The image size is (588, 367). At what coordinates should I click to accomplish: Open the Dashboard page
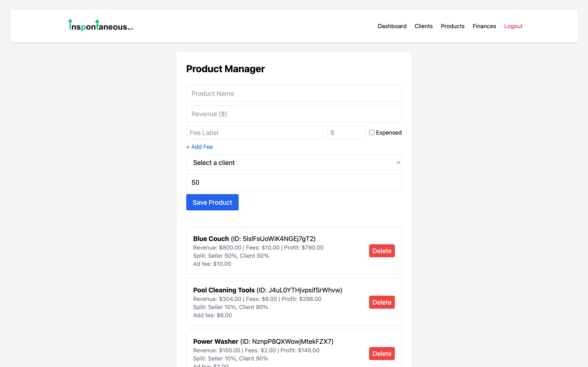(392, 26)
